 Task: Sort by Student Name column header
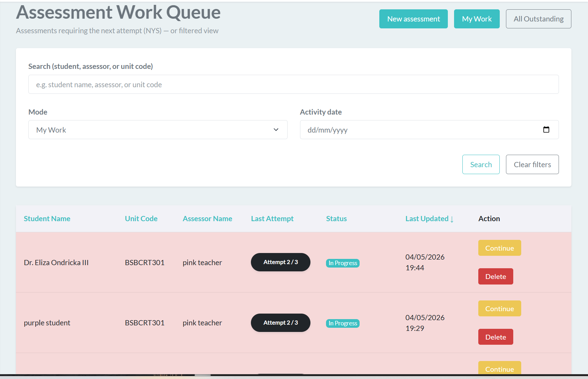point(47,219)
